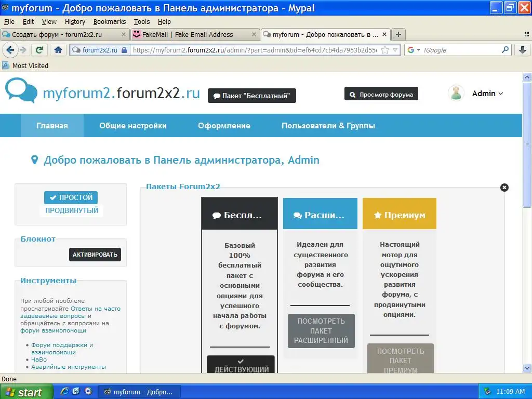Open the browser Home icon
This screenshot has height=399, width=532.
tap(58, 50)
